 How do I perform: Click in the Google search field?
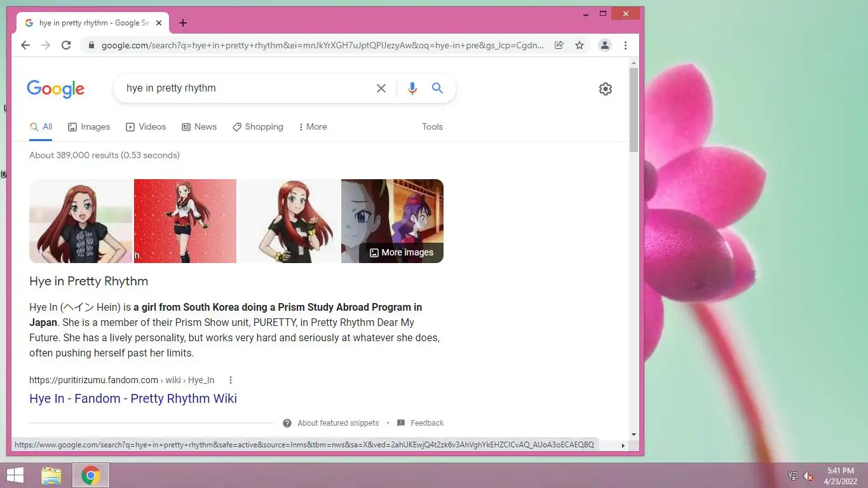point(248,88)
